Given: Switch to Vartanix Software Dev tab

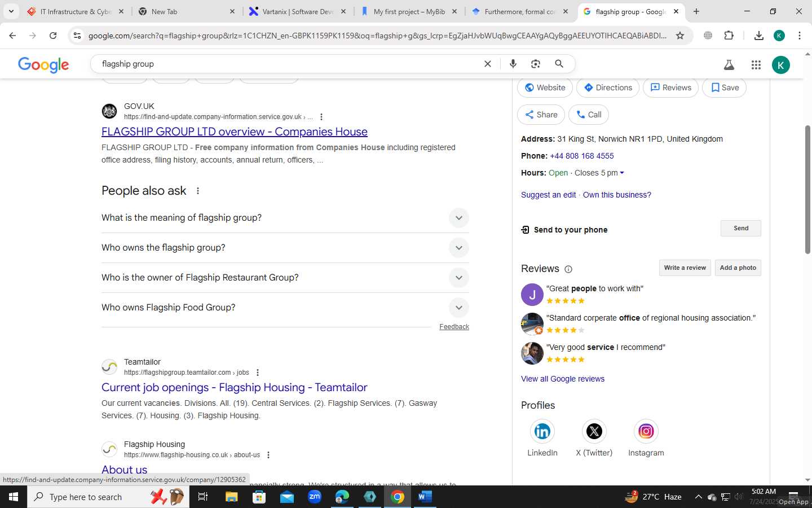Looking at the screenshot, I should pos(297,11).
